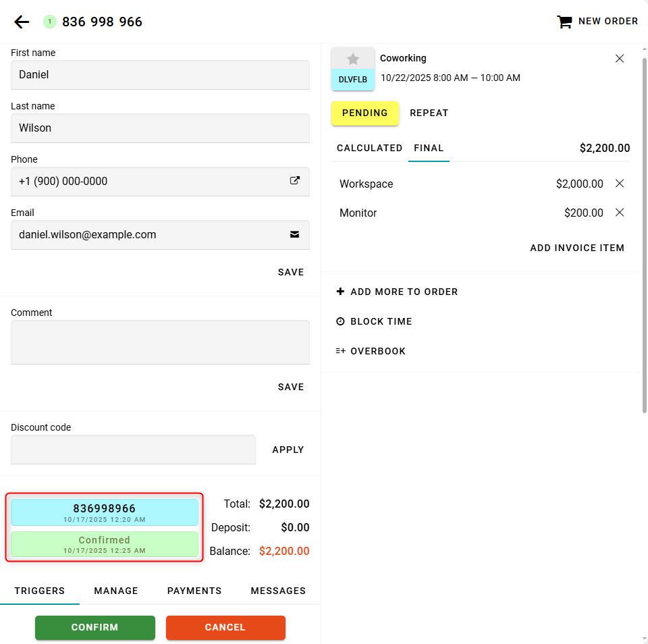Click the star icon on Coworking item
Screen dimensions: 648x644
(x=353, y=59)
